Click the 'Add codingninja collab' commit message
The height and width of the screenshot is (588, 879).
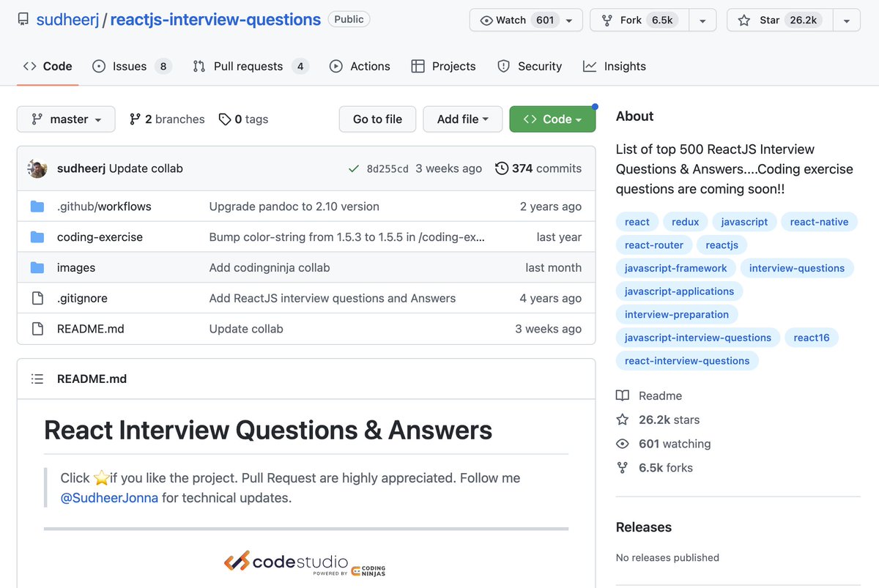270,268
